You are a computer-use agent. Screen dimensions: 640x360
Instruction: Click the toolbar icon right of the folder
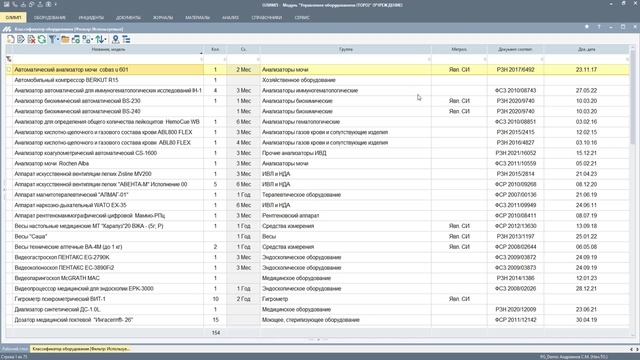pyautogui.click(x=76, y=39)
